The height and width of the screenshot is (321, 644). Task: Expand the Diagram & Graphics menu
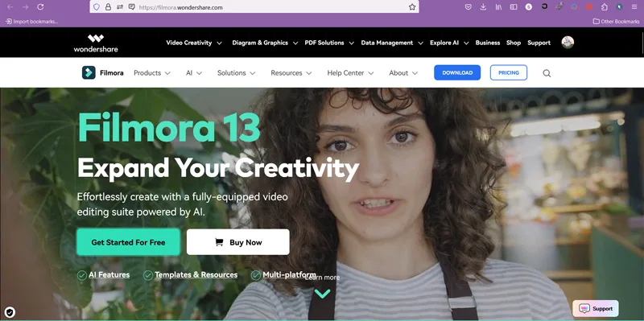pyautogui.click(x=265, y=43)
